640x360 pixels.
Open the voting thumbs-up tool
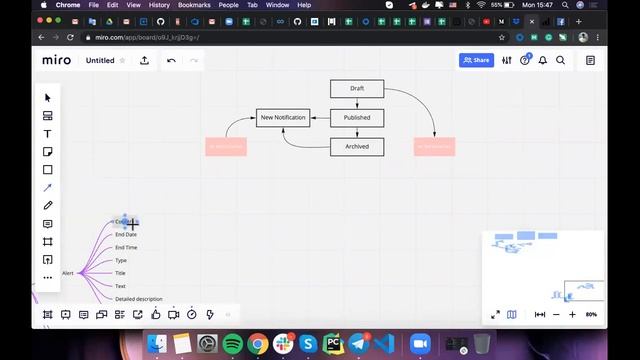pyautogui.click(x=156, y=314)
